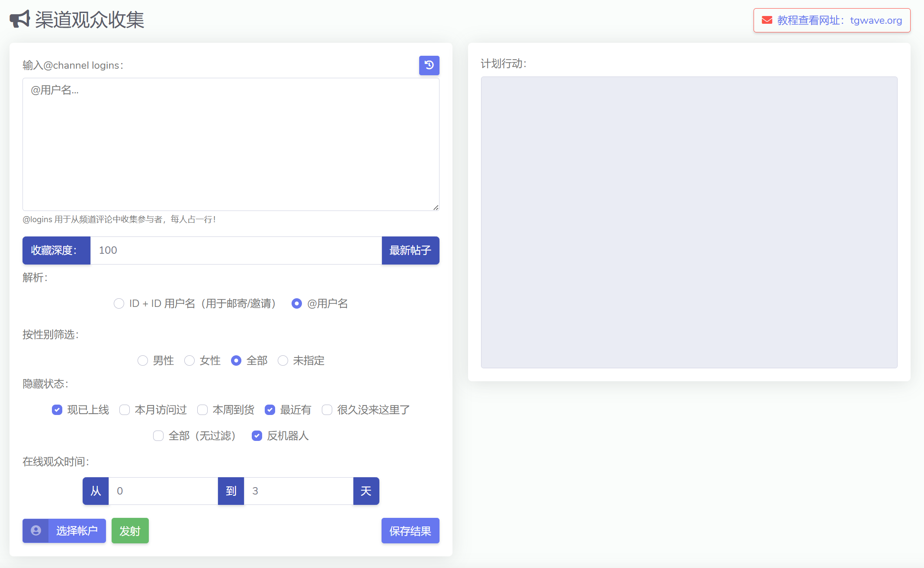Click the @用户名 channel logins textarea
This screenshot has height=568, width=924.
[231, 144]
